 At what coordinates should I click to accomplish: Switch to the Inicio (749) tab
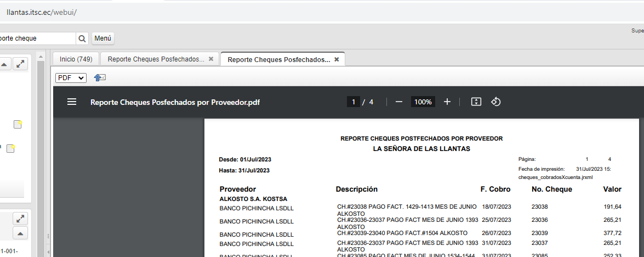click(x=76, y=59)
